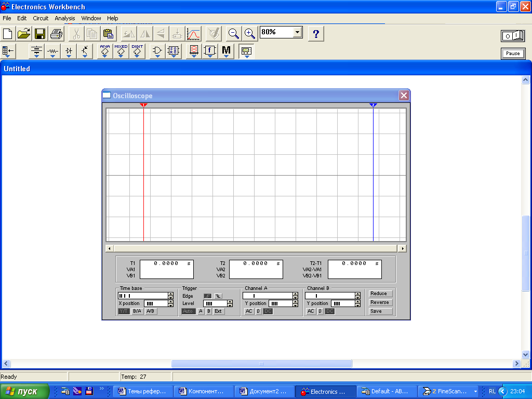Increase Channel B volts per division

click(357, 294)
